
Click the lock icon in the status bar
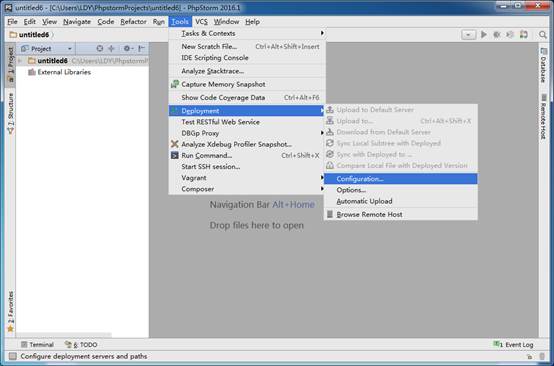(529, 357)
